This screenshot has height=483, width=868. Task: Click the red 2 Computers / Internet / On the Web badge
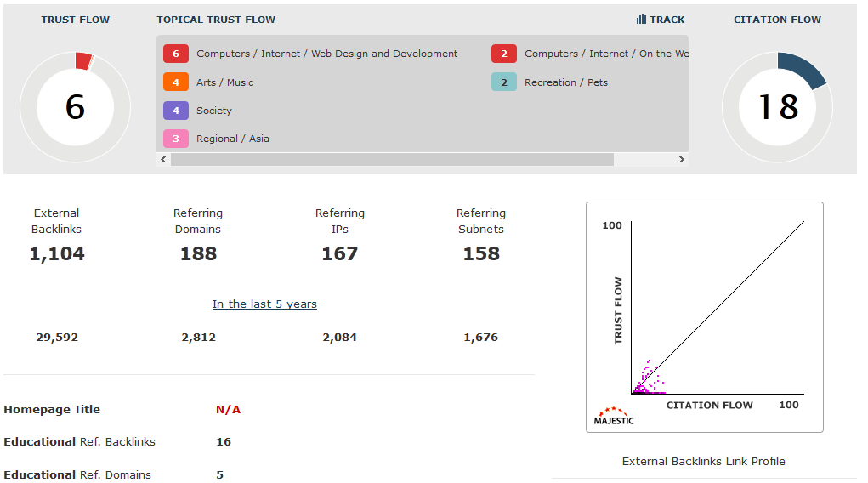point(504,54)
